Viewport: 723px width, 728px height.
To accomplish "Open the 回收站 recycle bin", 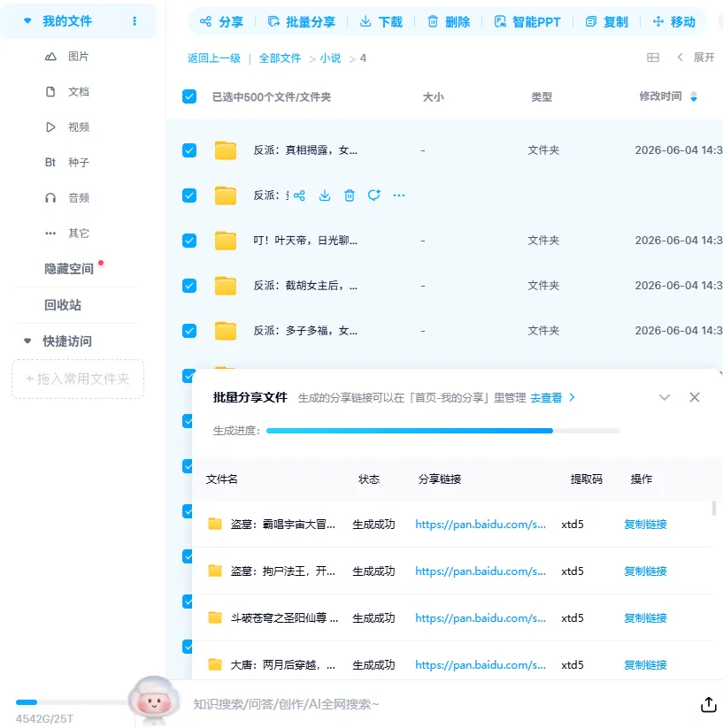I will 63,305.
